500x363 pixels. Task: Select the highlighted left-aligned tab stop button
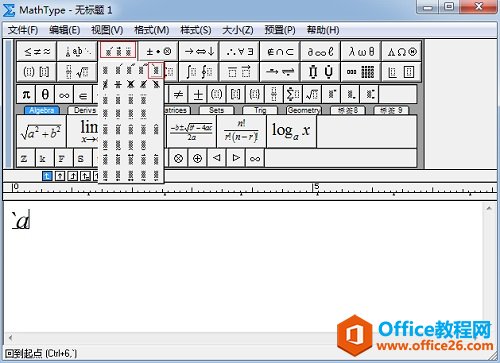[47, 176]
